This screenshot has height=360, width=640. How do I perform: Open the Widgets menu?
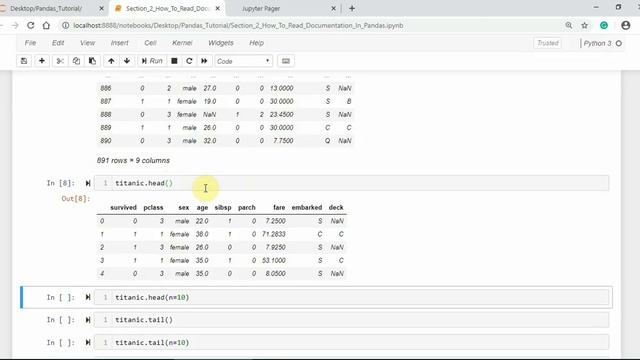pyautogui.click(x=221, y=43)
